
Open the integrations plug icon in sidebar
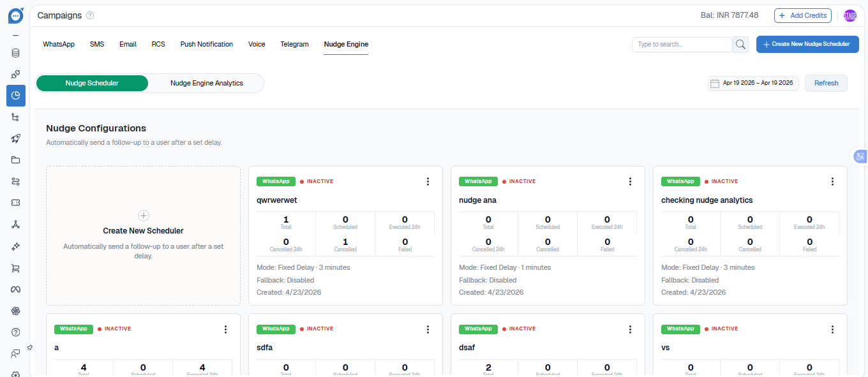[x=16, y=74]
